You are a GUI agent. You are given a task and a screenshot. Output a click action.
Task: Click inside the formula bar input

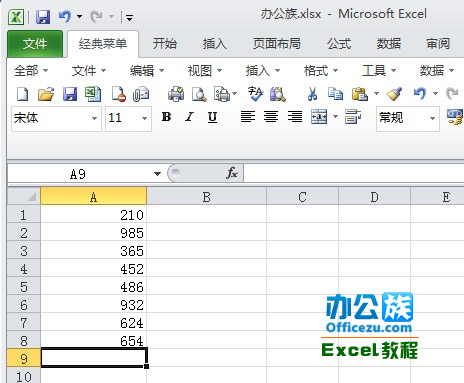[x=353, y=174]
